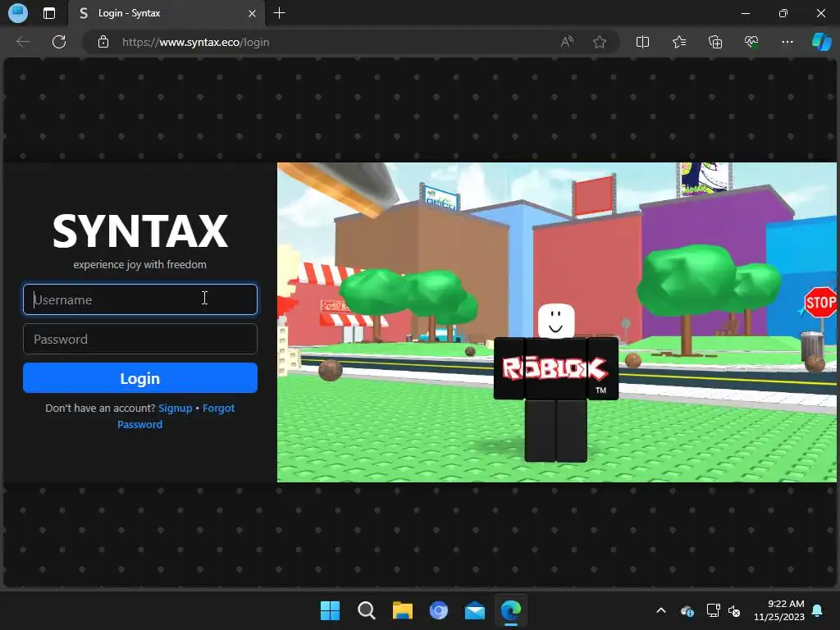Close the Login - Syntax tab
840x630 pixels.
click(x=252, y=13)
